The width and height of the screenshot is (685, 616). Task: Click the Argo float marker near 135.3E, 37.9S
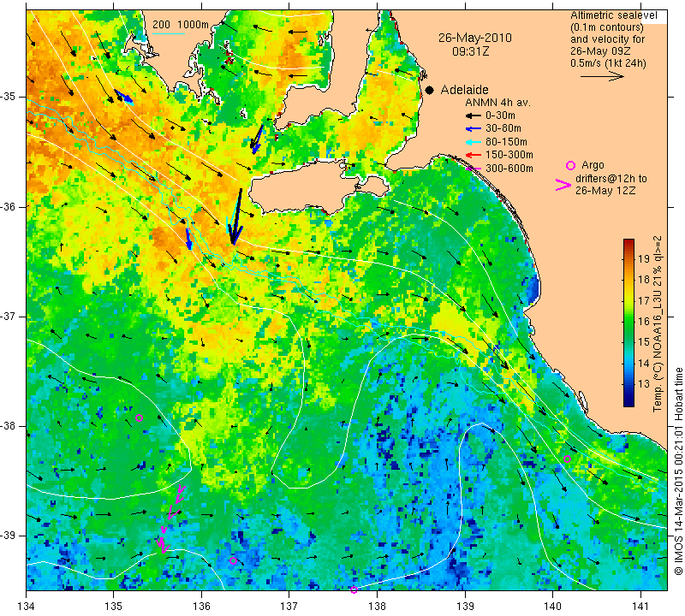[139, 418]
